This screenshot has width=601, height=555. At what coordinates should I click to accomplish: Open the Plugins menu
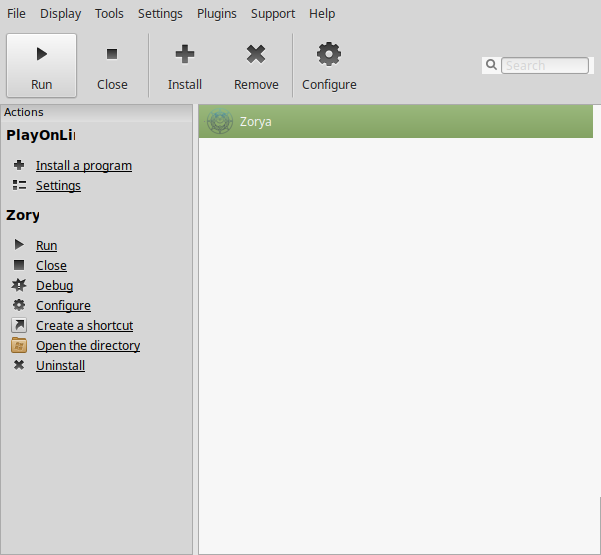(x=217, y=14)
